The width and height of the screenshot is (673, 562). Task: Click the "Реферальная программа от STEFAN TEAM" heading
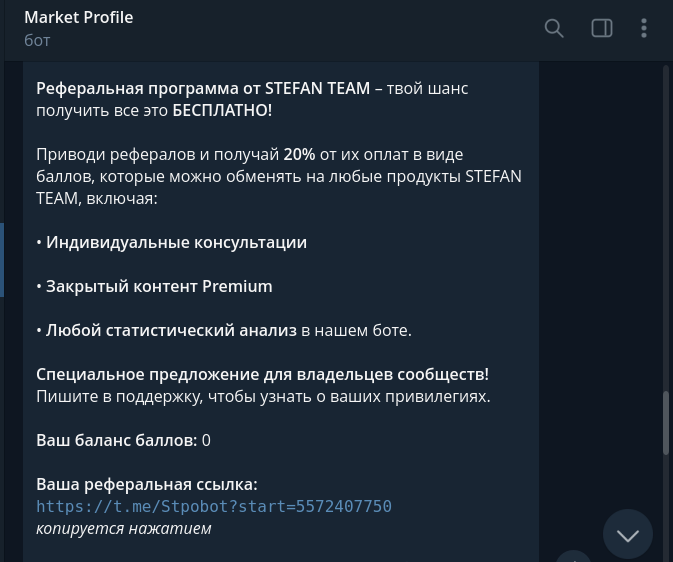point(203,89)
